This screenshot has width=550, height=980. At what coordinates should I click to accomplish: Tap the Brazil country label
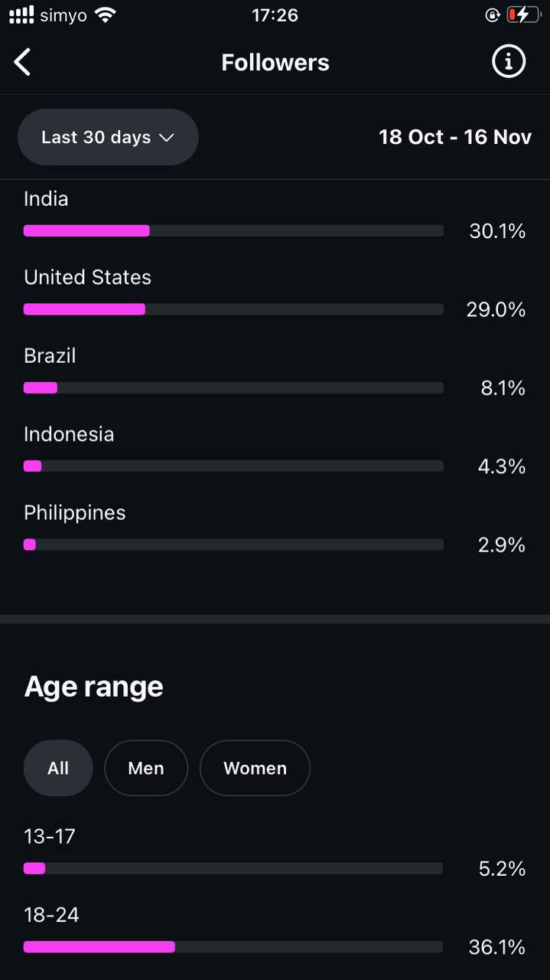[50, 356]
